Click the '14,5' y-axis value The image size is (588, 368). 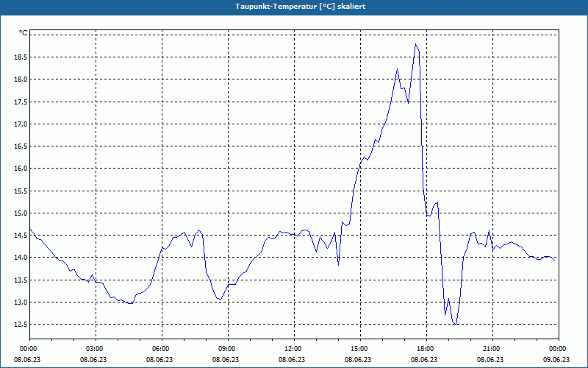click(x=21, y=235)
